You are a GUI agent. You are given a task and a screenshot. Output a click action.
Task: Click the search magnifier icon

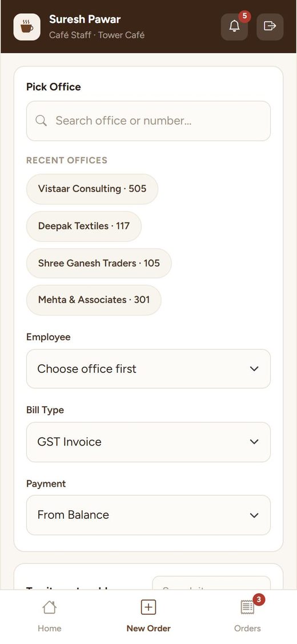click(x=41, y=121)
